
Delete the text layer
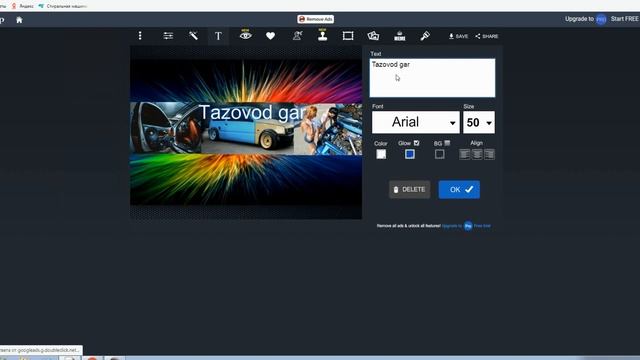click(x=409, y=189)
